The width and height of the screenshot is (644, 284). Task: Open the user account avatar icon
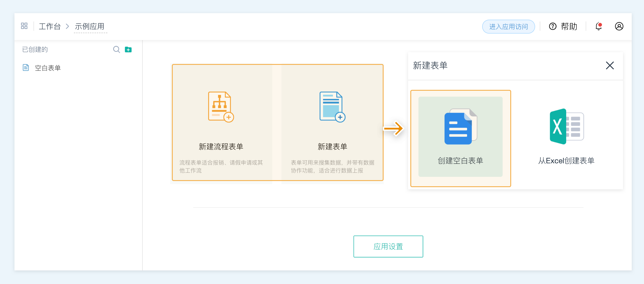tap(619, 26)
